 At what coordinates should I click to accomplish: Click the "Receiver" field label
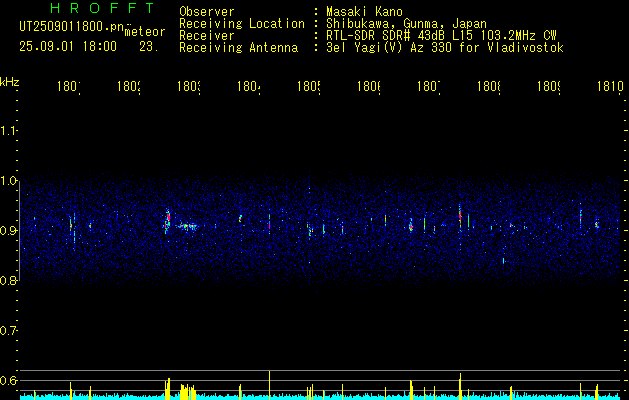[207, 36]
